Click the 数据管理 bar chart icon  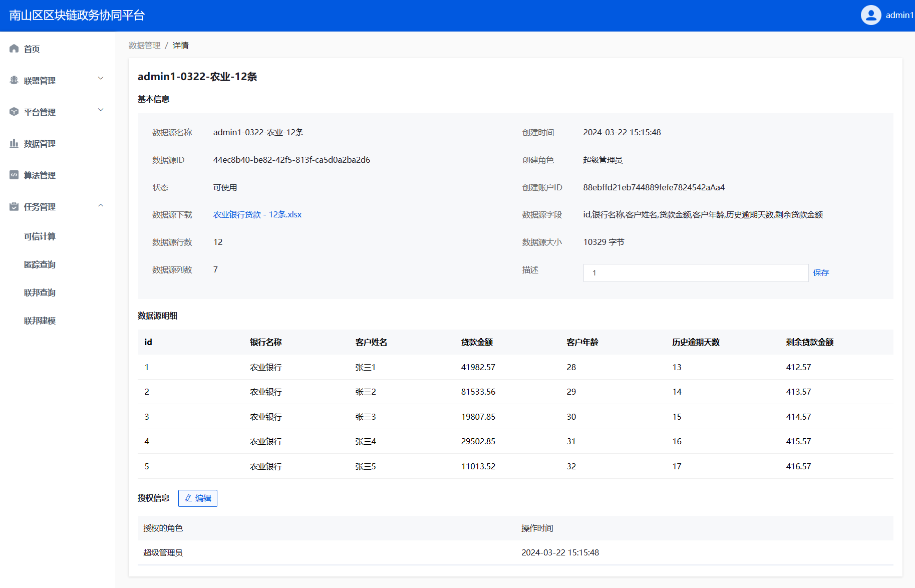click(14, 143)
